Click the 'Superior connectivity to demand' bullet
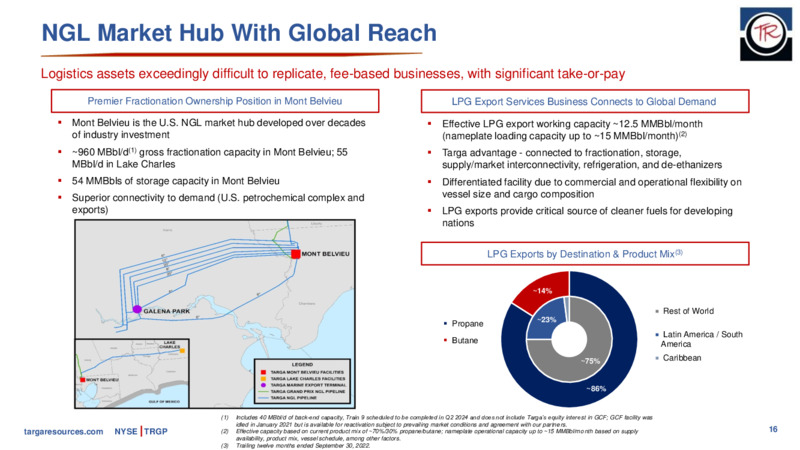The image size is (800, 450). [218, 203]
